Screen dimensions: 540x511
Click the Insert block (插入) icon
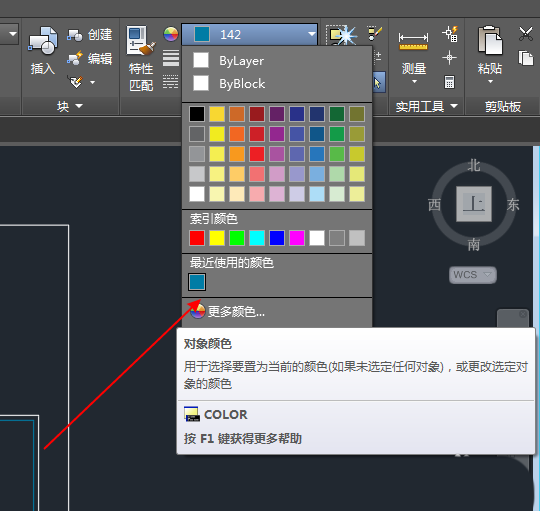43,41
